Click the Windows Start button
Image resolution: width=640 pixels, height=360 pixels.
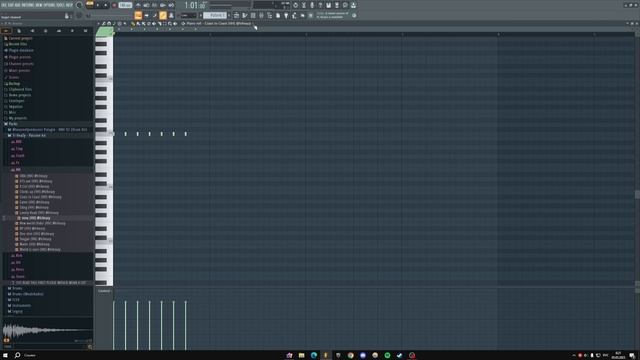[5, 355]
